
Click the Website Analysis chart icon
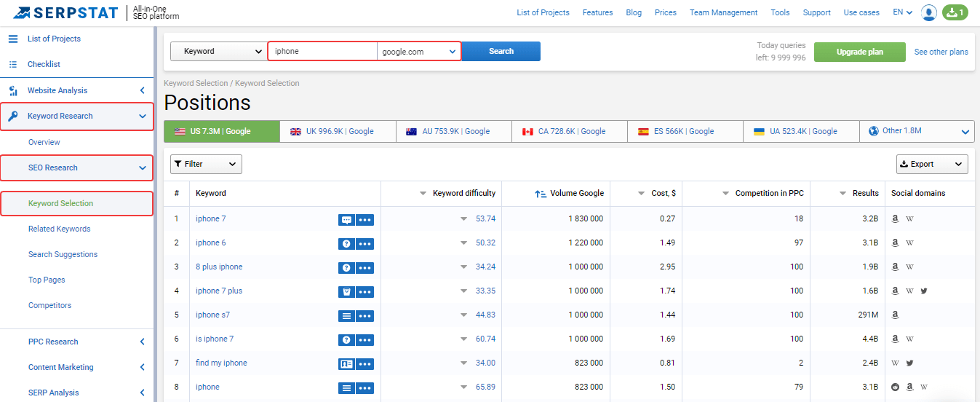click(x=13, y=90)
